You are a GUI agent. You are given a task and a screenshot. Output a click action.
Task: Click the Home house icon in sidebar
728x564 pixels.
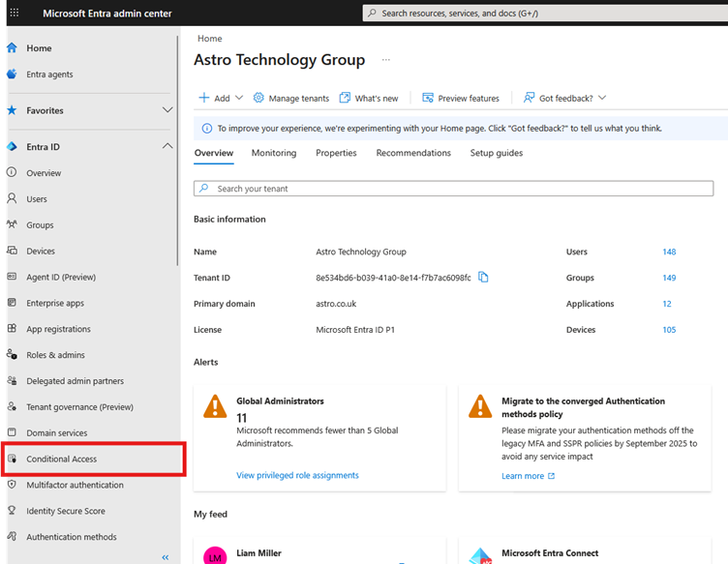click(x=12, y=47)
